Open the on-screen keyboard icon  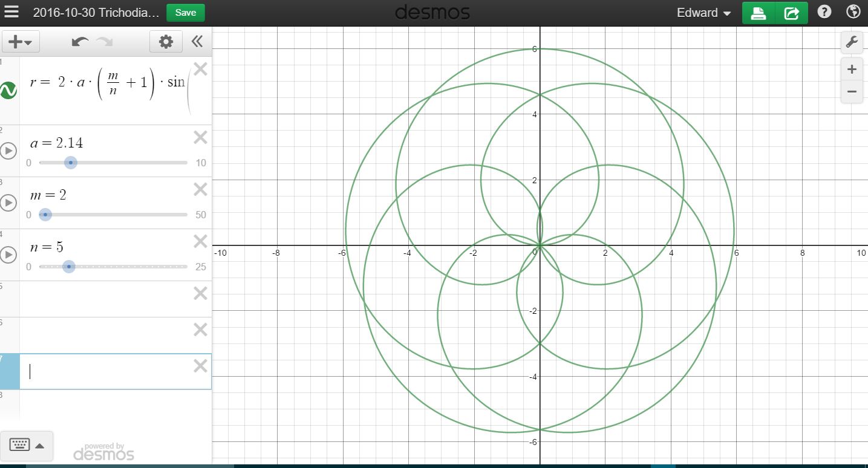pyautogui.click(x=20, y=445)
